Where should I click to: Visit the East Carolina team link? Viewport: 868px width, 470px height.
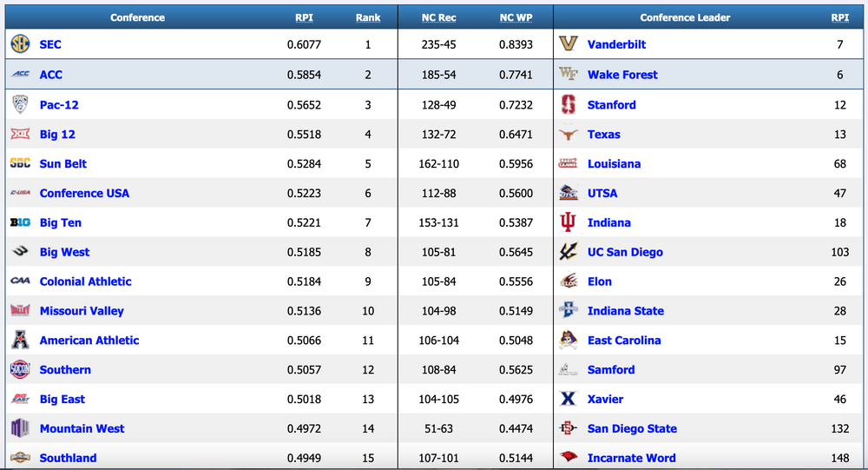click(x=624, y=341)
